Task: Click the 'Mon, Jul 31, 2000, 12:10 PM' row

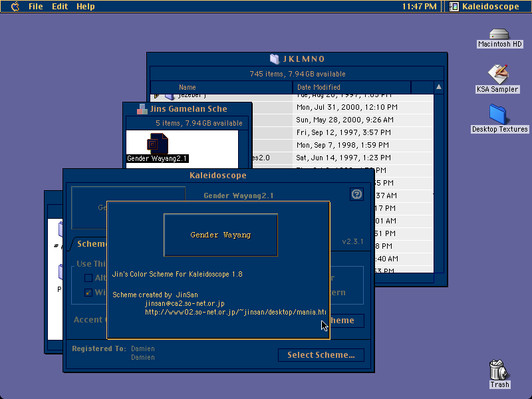Action: pyautogui.click(x=346, y=107)
